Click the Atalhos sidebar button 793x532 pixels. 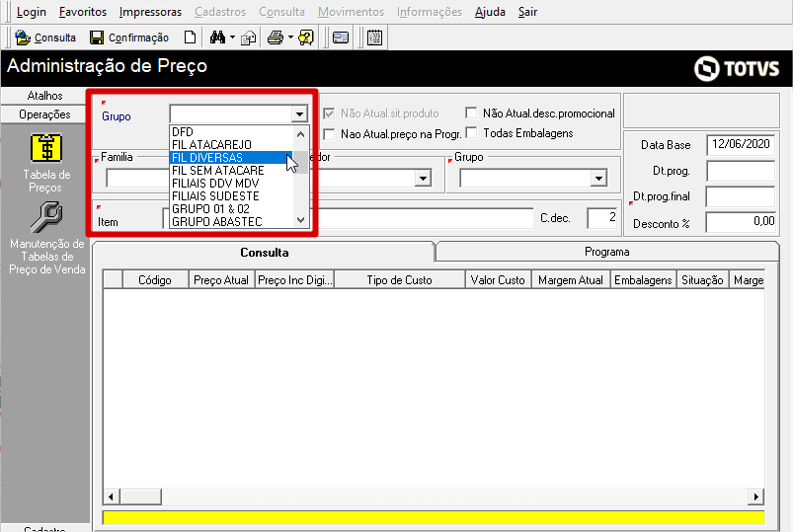(x=45, y=96)
